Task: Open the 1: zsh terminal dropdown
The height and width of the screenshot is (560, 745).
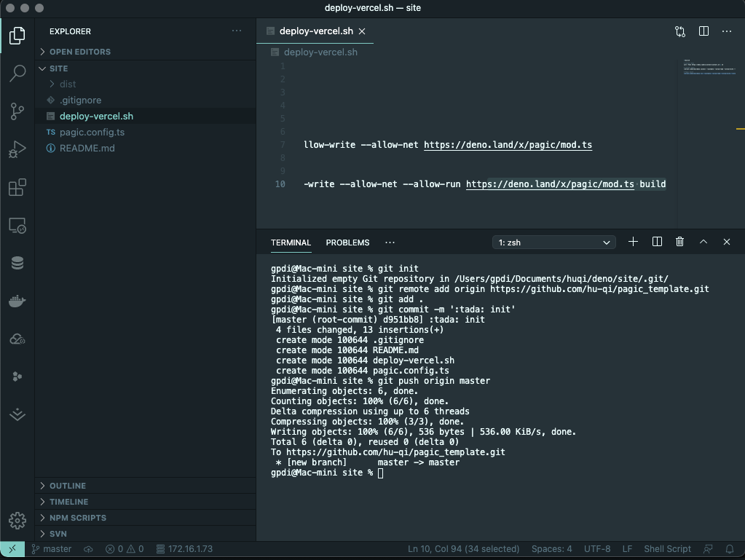Action: [x=554, y=242]
